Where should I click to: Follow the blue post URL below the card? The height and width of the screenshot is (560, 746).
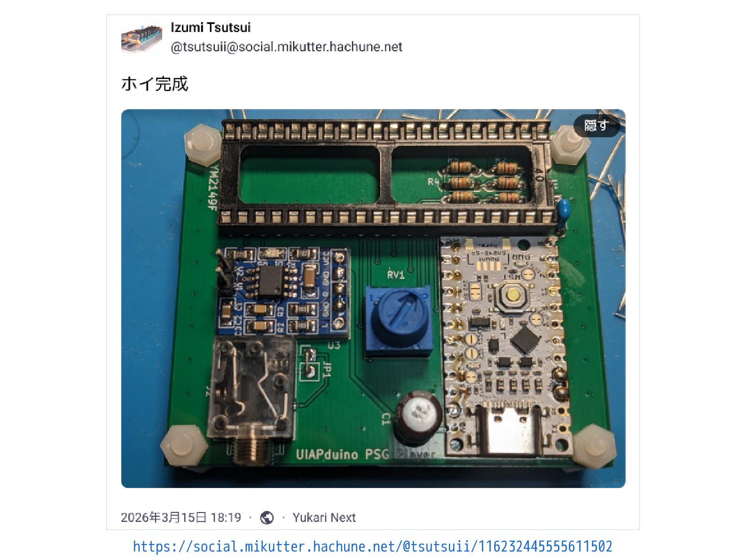(372, 546)
